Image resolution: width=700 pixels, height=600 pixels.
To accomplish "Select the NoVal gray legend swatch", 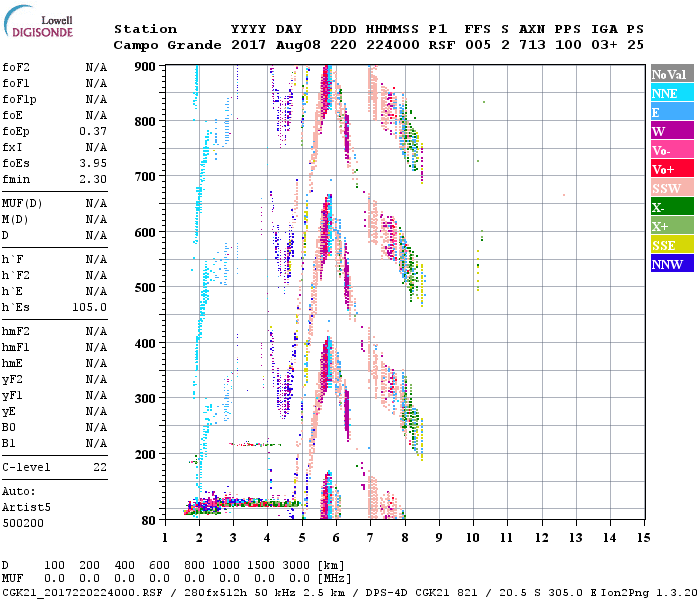I will point(672,74).
